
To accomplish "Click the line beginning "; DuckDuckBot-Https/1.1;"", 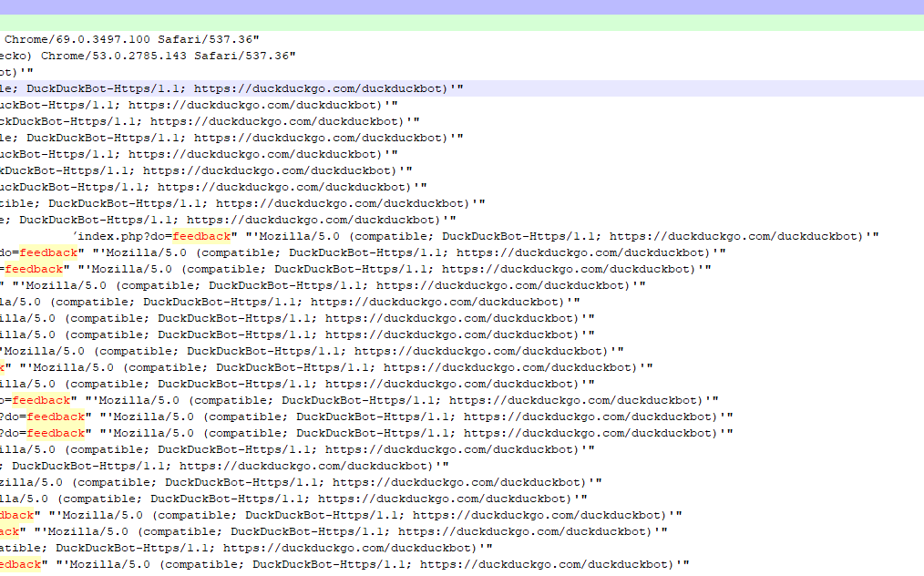I will point(224,466).
